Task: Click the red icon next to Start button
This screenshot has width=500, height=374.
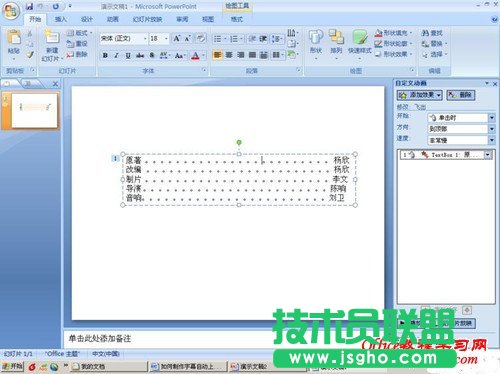Action: coord(32,367)
